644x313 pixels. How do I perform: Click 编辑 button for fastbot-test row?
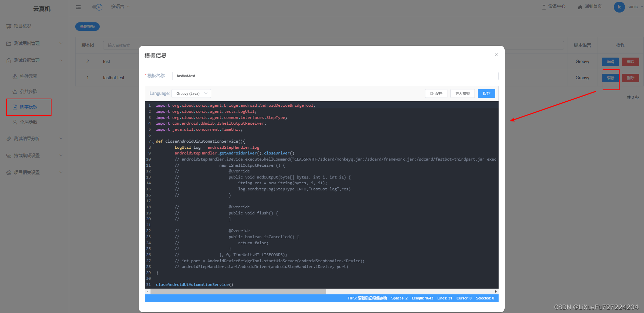(610, 78)
